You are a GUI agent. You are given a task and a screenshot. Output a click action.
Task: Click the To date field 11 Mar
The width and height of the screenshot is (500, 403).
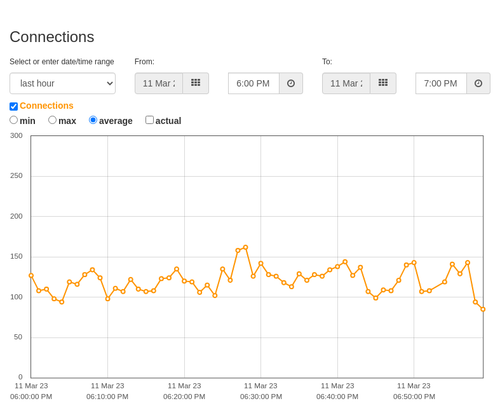(346, 83)
